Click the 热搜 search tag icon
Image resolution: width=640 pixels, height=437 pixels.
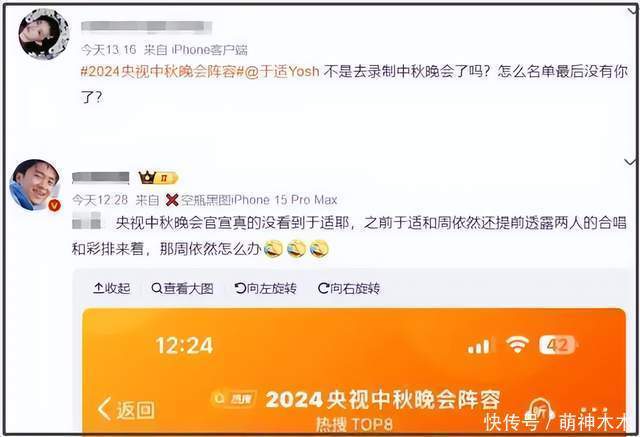[x=233, y=399]
